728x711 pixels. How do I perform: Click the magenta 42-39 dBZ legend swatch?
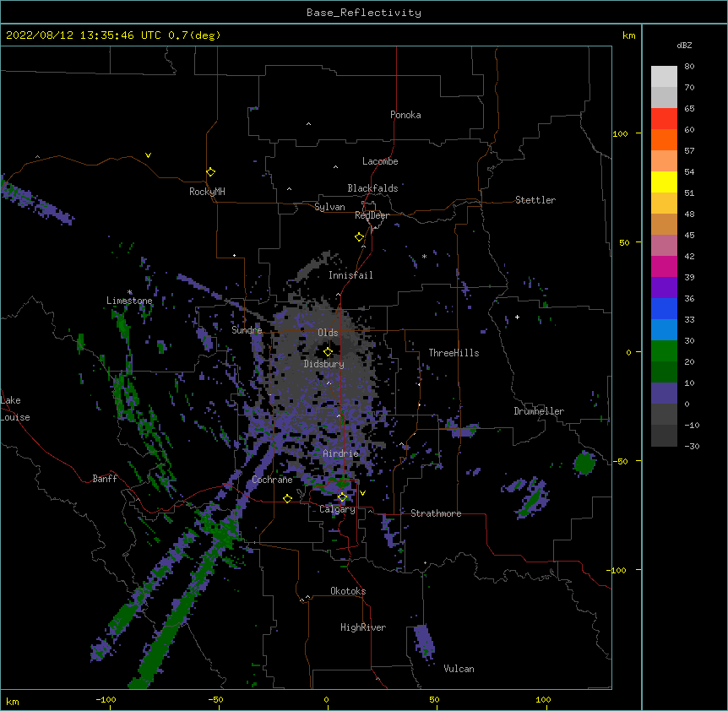tap(664, 266)
